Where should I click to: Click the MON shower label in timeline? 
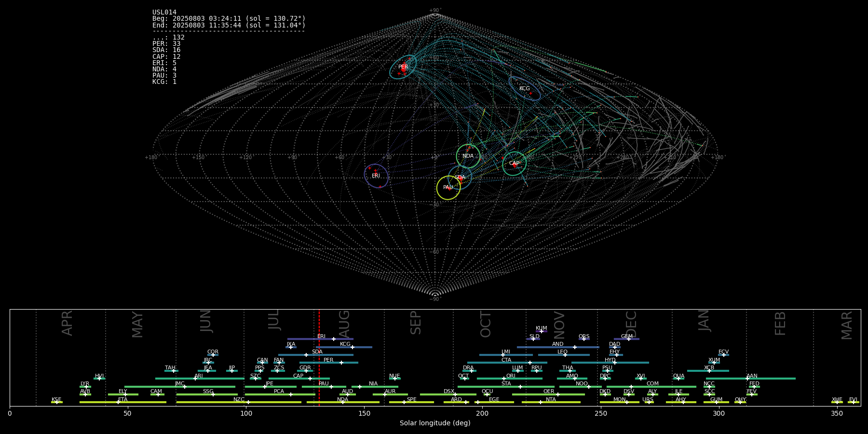[619, 400]
